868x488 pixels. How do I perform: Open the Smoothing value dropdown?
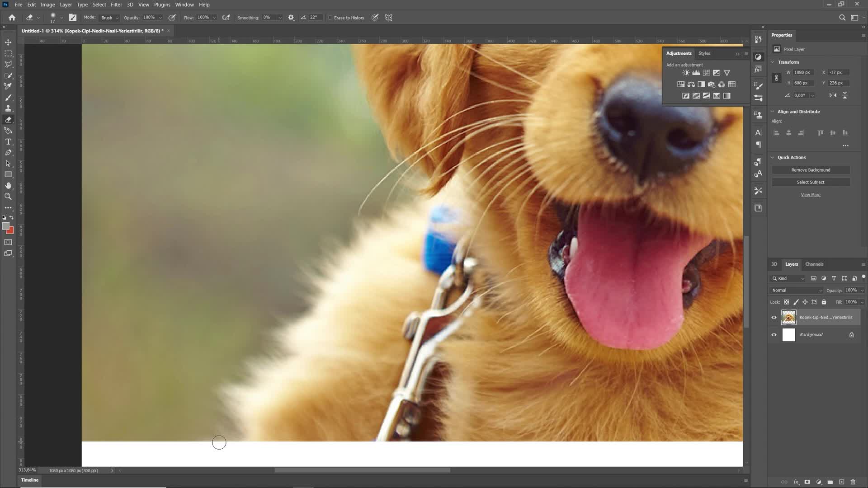(280, 18)
